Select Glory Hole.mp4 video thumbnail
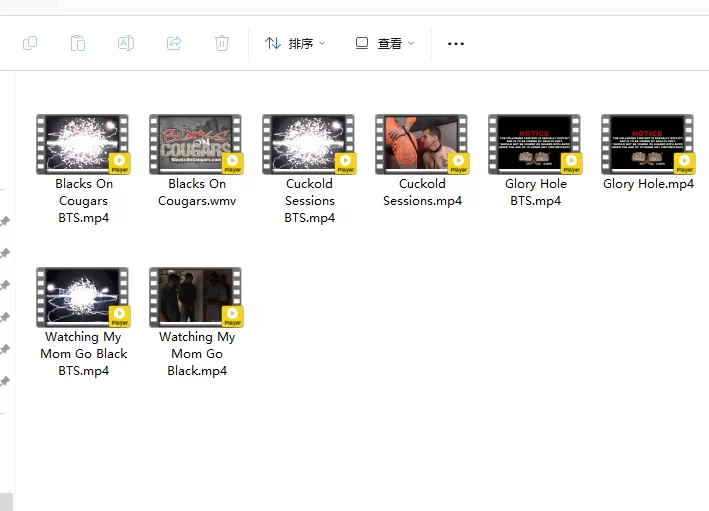Image resolution: width=709 pixels, height=511 pixels. 648,144
